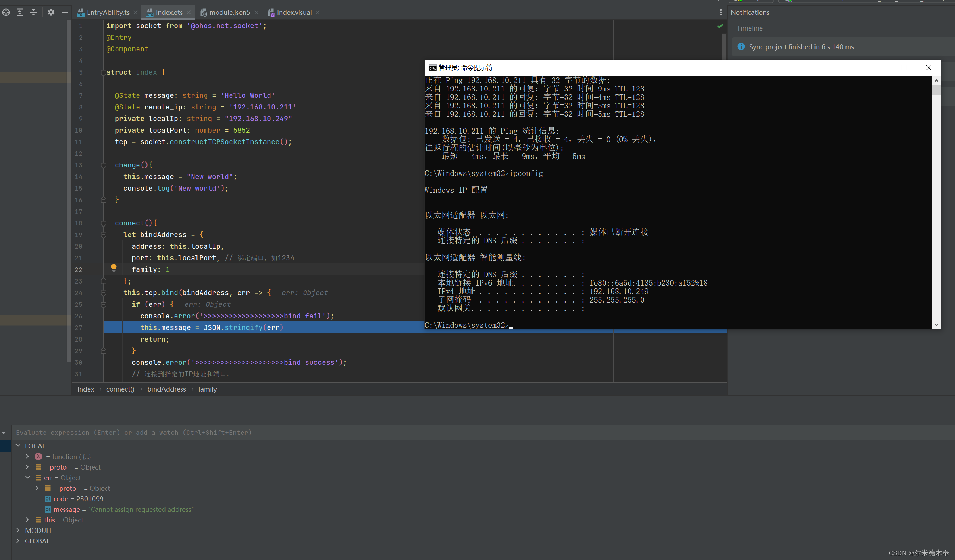Click the command prompt scroll-down arrow
The width and height of the screenshot is (955, 560).
click(x=936, y=324)
